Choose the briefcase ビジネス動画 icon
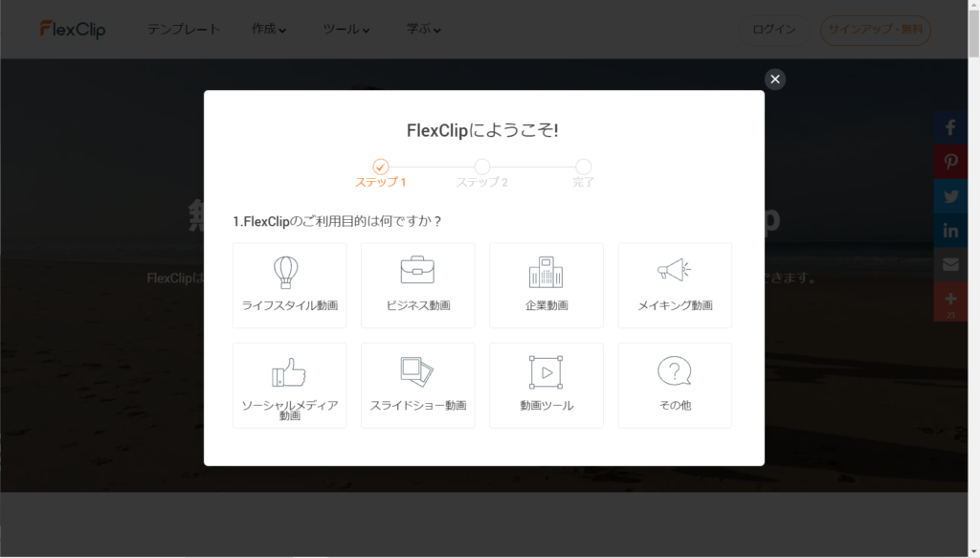Image resolution: width=980 pixels, height=558 pixels. point(417,270)
